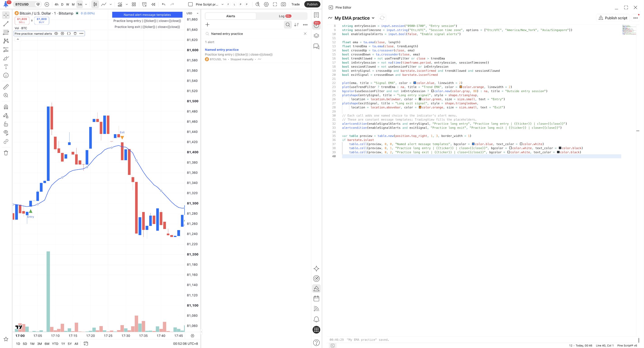This screenshot has width=644, height=348.
Task: Choose the 4h timeframe
Action: click(x=57, y=4)
